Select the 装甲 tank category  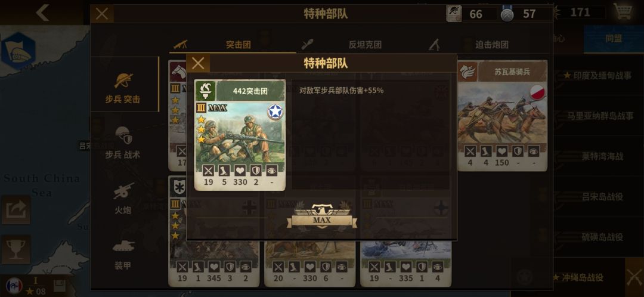pos(123,254)
